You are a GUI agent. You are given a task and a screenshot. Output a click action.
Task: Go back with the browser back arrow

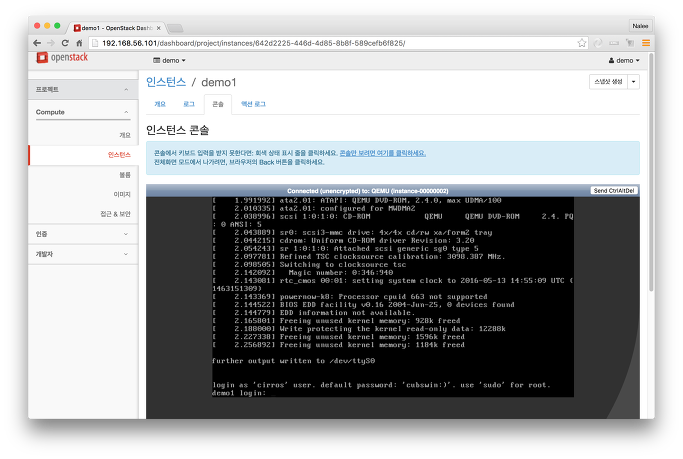point(37,43)
